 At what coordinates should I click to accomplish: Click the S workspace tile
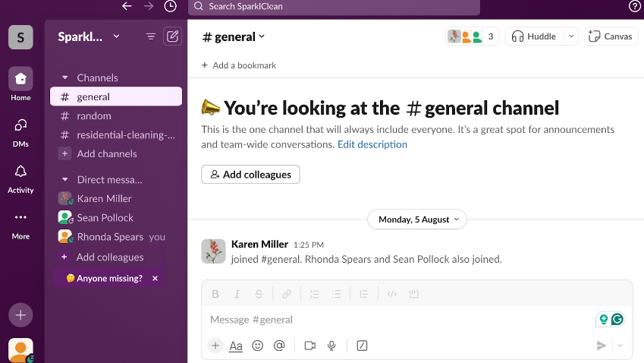[20, 37]
